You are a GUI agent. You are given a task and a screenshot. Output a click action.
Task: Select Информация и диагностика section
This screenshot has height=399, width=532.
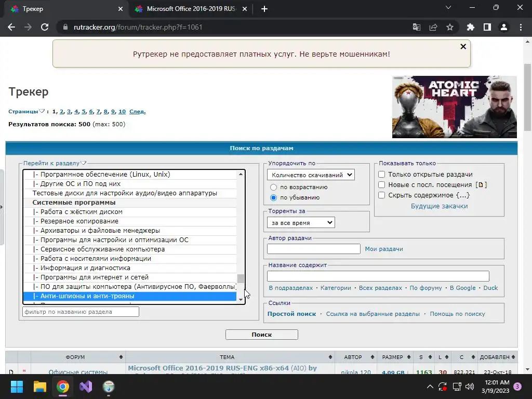pos(129,268)
